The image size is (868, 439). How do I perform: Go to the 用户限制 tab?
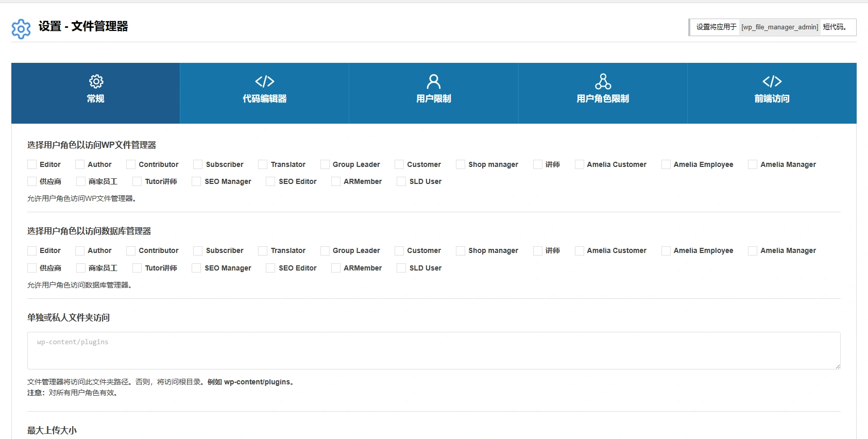tap(434, 93)
